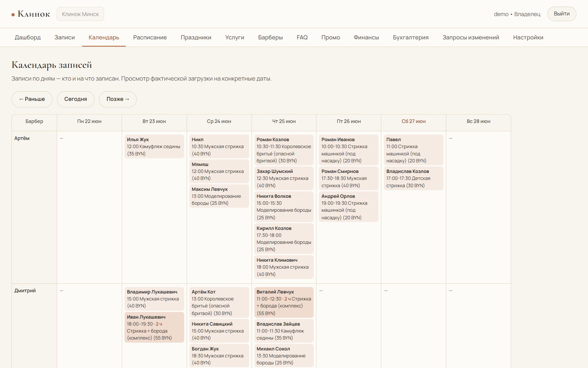Open Владислав Зайцев's Камуфляж седины booking
The height and width of the screenshot is (368, 588).
tap(284, 331)
